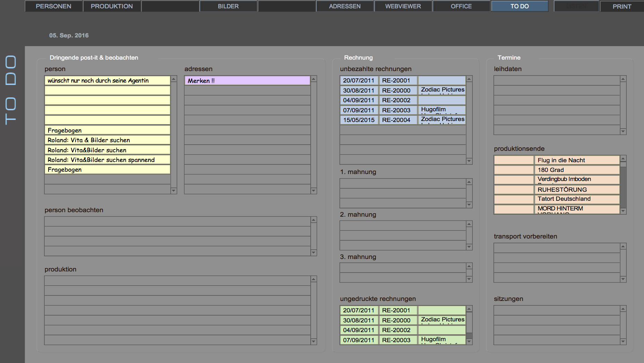The height and width of the screenshot is (363, 644).
Task: Open the PERSONEN tab
Action: [x=53, y=6]
